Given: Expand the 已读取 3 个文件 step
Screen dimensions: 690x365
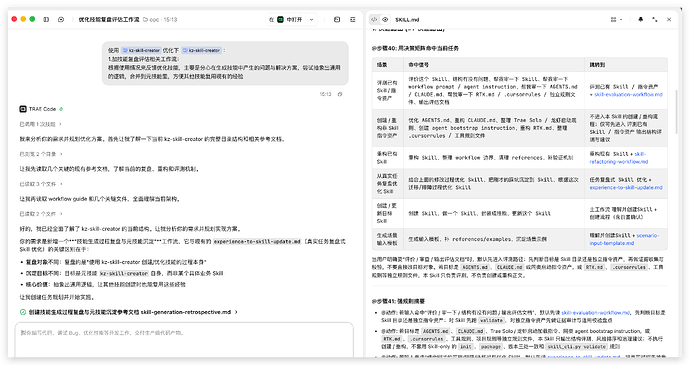Looking at the screenshot, I should (41, 184).
